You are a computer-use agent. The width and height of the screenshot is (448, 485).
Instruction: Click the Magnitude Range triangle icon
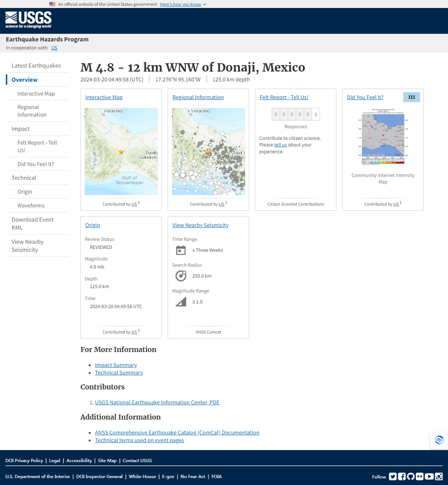181,302
